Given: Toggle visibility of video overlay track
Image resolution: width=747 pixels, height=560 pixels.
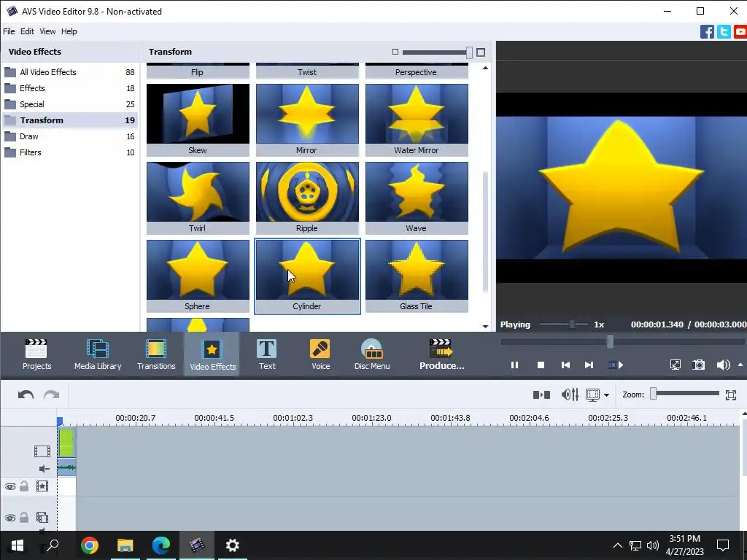Looking at the screenshot, I should (x=10, y=518).
